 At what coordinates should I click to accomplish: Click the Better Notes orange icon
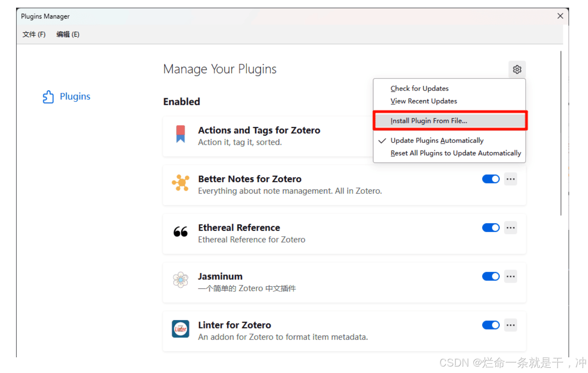pyautogui.click(x=180, y=183)
